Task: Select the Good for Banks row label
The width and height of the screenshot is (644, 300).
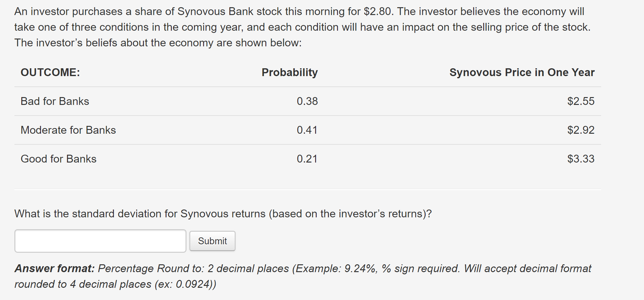Action: [x=59, y=159]
